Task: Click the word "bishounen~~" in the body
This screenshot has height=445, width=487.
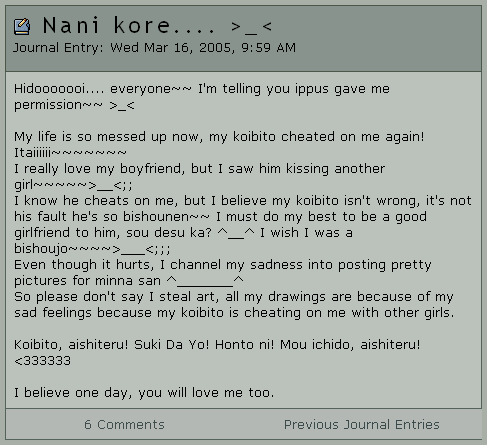Action: 167,217
